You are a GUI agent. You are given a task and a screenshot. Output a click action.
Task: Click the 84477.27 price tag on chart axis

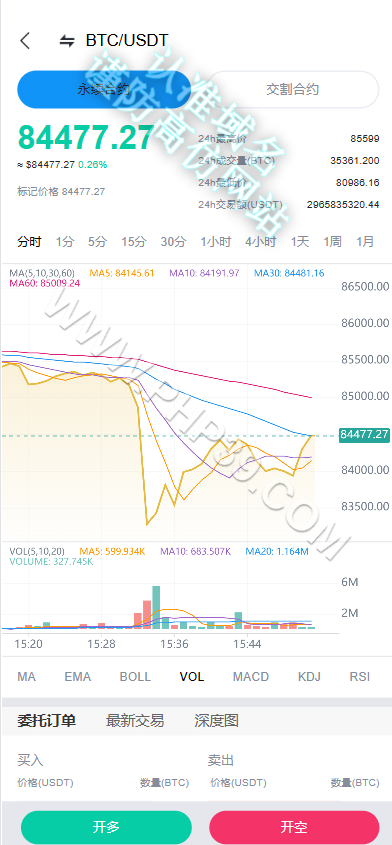coord(365,434)
